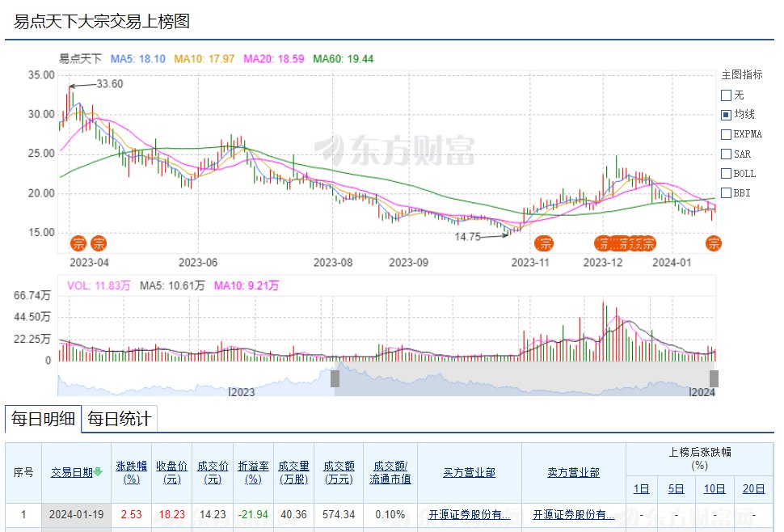Sort by 涨跌幅(%) column header
784x532 pixels.
pos(132,472)
